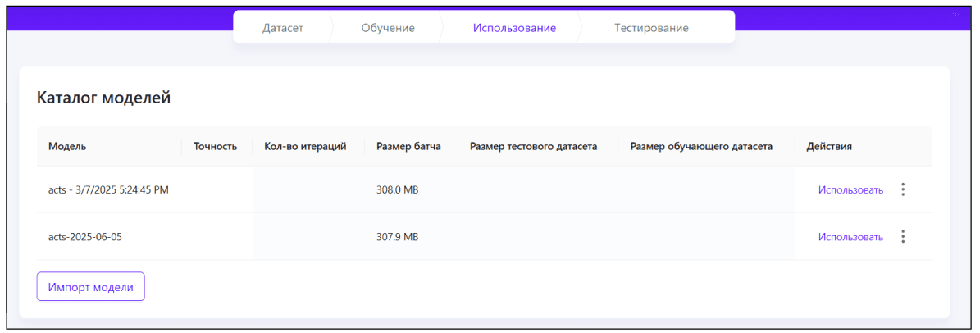Click the Размер тестового датасета header

(x=533, y=147)
